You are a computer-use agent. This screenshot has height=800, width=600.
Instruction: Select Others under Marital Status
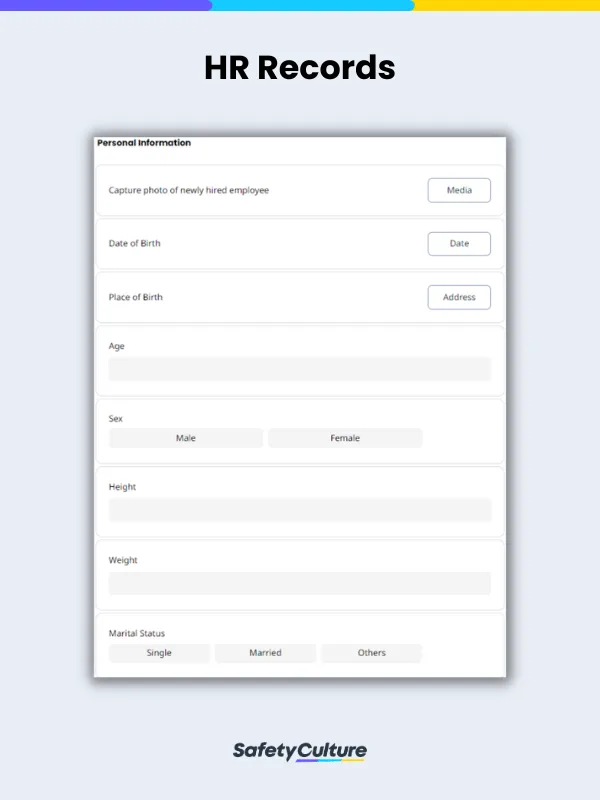(x=371, y=652)
